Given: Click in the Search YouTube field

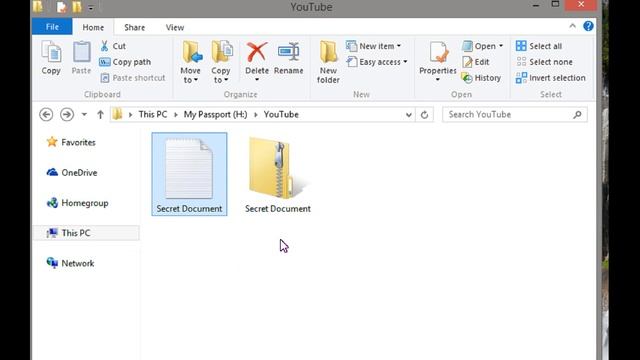Looking at the screenshot, I should (x=515, y=115).
